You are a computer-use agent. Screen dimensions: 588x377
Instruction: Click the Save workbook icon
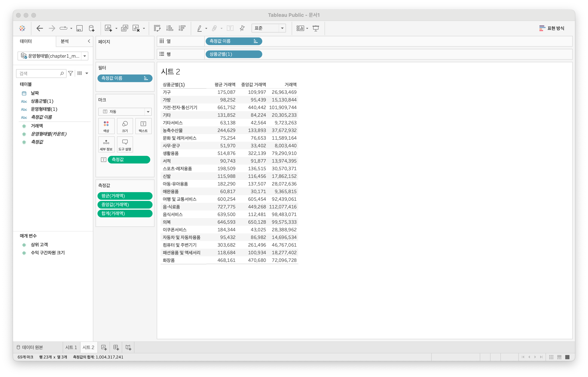pos(79,28)
